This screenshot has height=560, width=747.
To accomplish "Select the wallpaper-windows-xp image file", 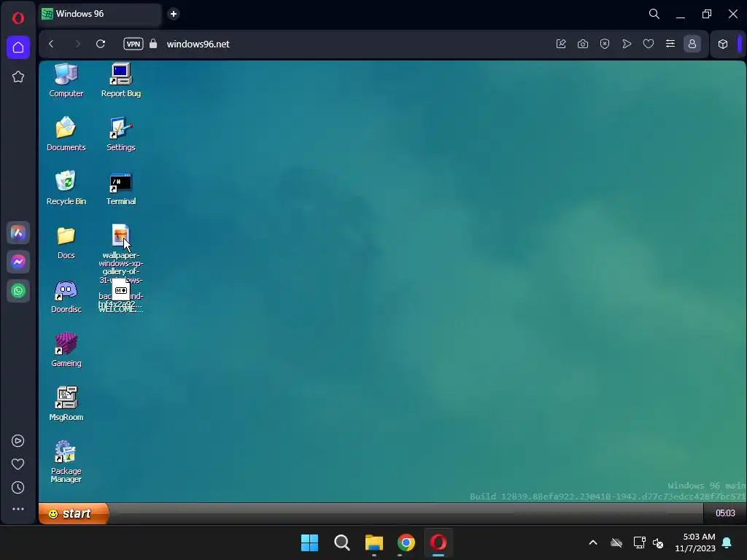I will pyautogui.click(x=120, y=235).
